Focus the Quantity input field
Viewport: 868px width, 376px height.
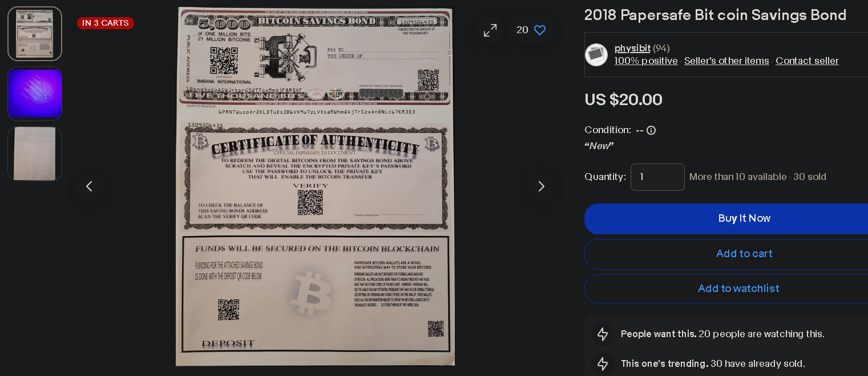[x=657, y=177]
